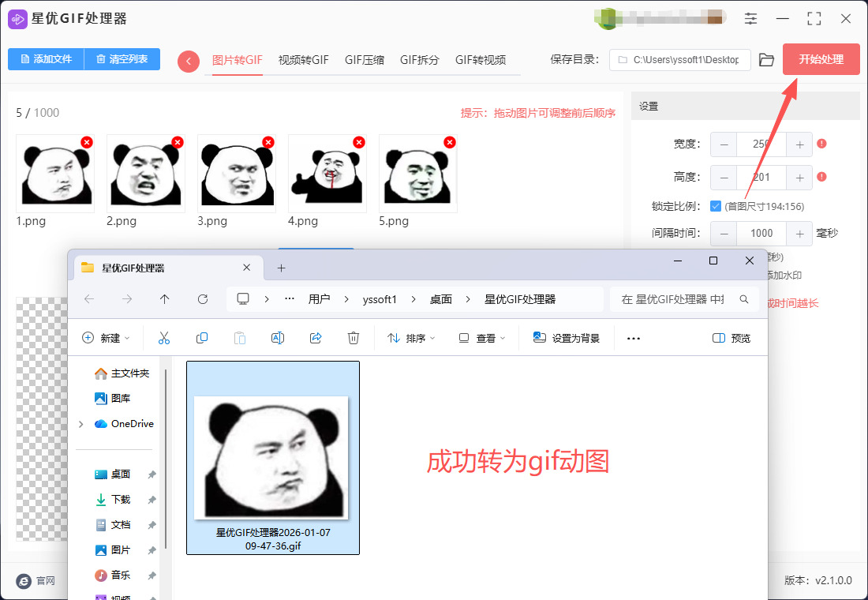Refresh the Explorer folder

click(203, 299)
